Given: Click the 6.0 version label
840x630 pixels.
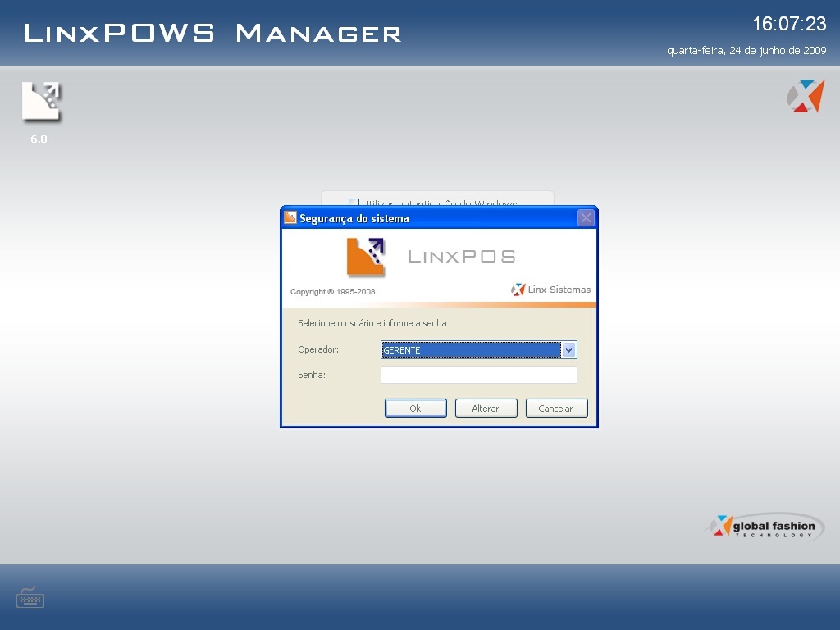Looking at the screenshot, I should pos(39,139).
